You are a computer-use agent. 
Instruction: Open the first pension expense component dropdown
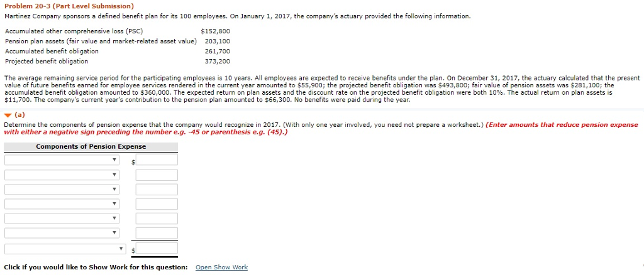pos(62,159)
